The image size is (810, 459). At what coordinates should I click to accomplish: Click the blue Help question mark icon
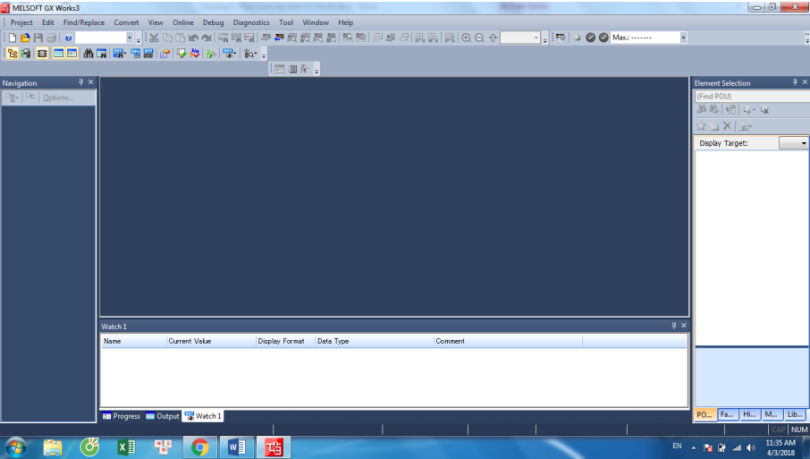point(68,38)
